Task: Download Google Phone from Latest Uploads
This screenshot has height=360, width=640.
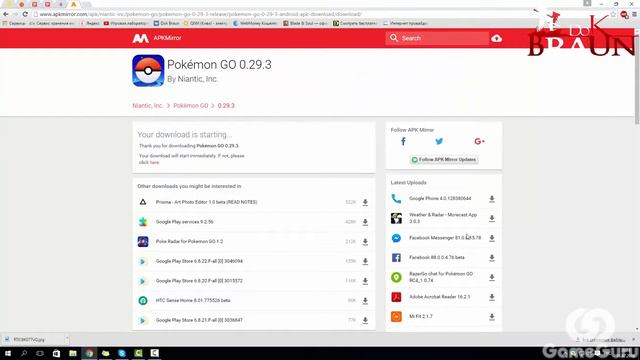Action: 492,199
